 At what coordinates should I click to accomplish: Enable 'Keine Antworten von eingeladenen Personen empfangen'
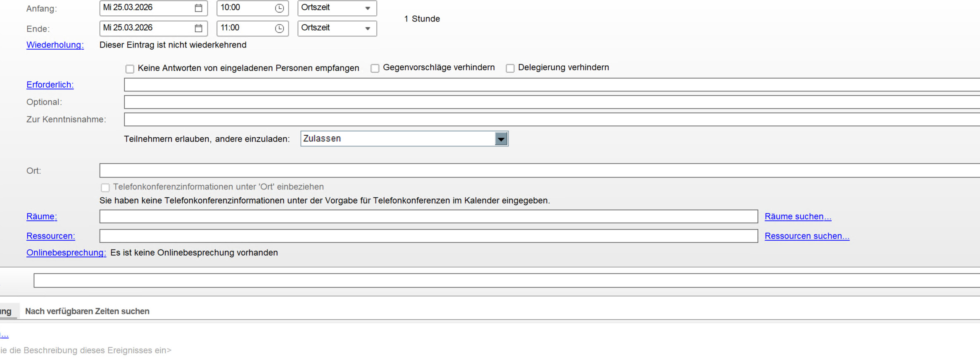click(x=130, y=69)
